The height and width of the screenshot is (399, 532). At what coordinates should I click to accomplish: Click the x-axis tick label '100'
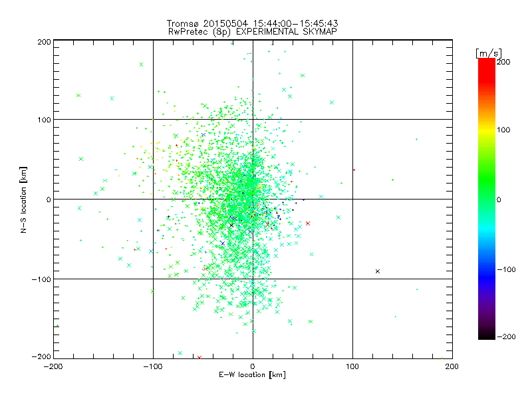352,367
